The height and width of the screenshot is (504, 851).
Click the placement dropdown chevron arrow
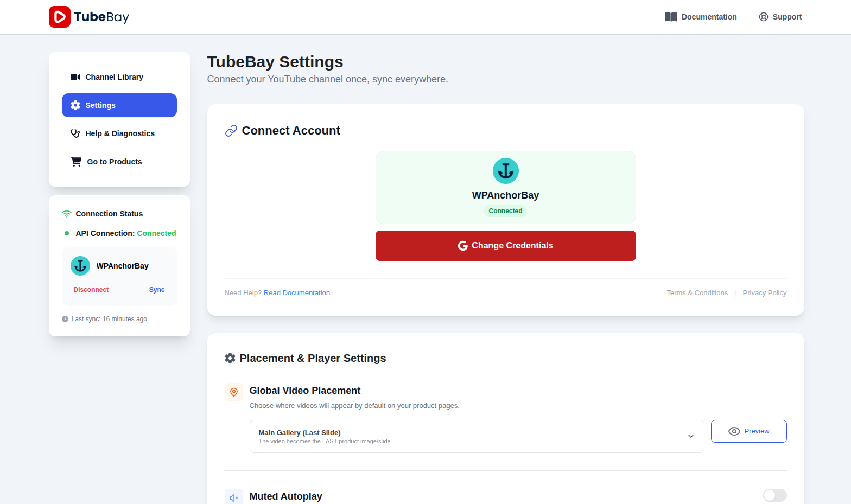click(x=691, y=436)
